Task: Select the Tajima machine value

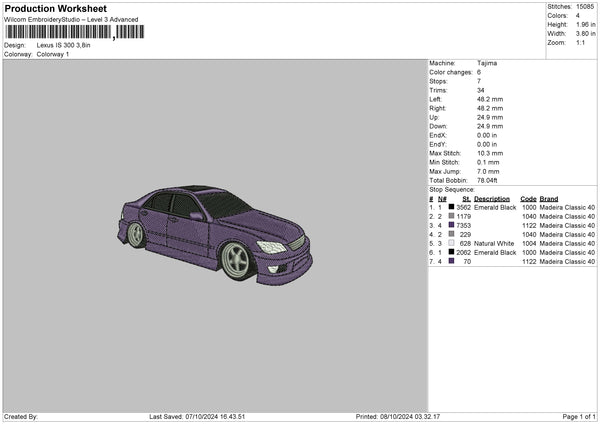Action: [x=489, y=63]
